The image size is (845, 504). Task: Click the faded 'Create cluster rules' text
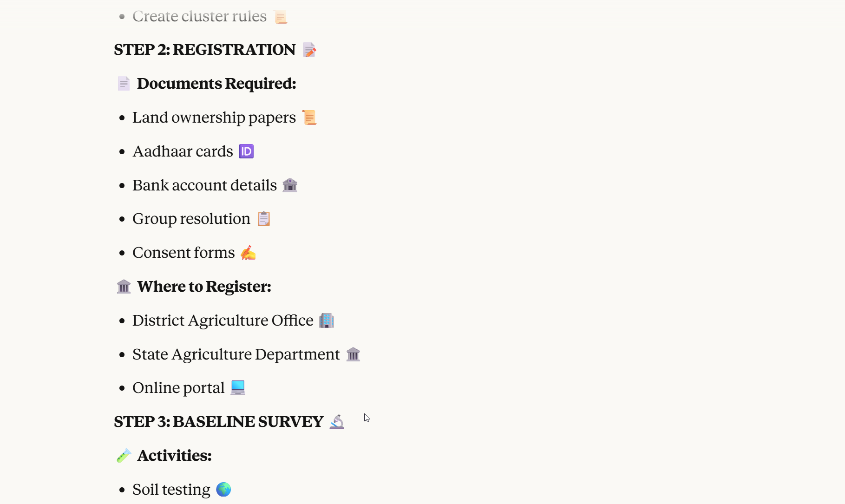point(199,16)
